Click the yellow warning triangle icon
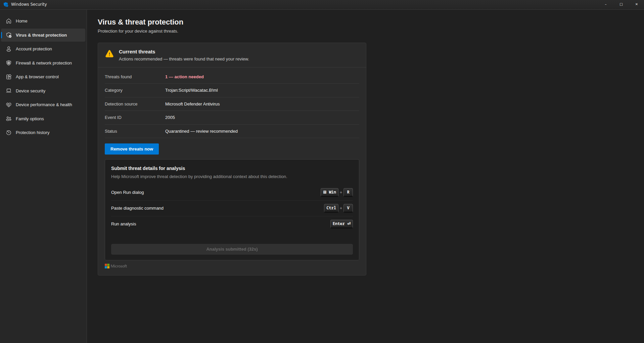 109,54
